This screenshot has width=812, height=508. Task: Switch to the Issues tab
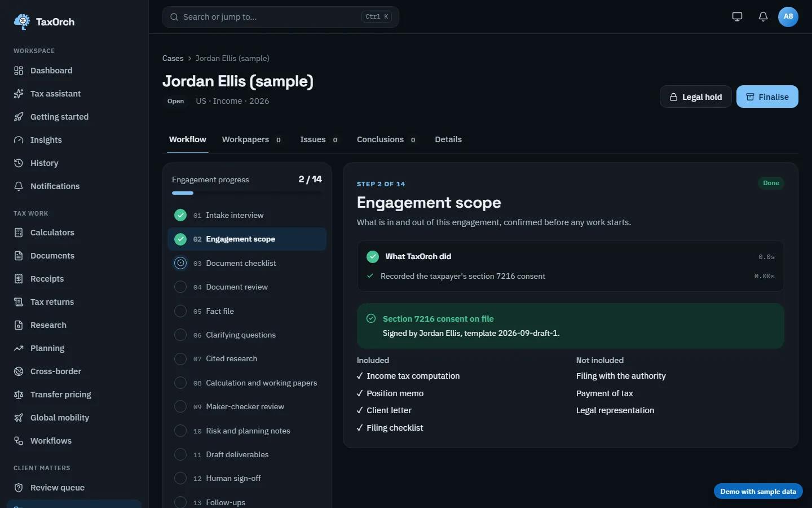pyautogui.click(x=319, y=139)
